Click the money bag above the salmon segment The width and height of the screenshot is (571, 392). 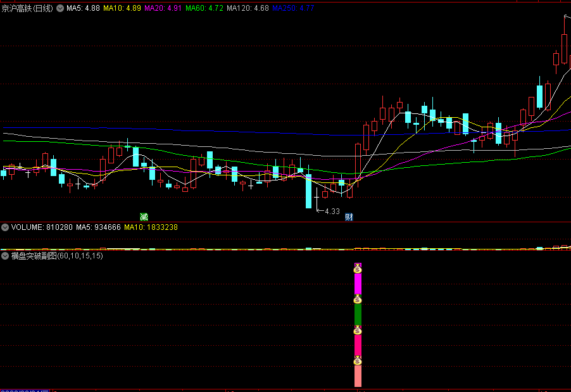(x=358, y=361)
